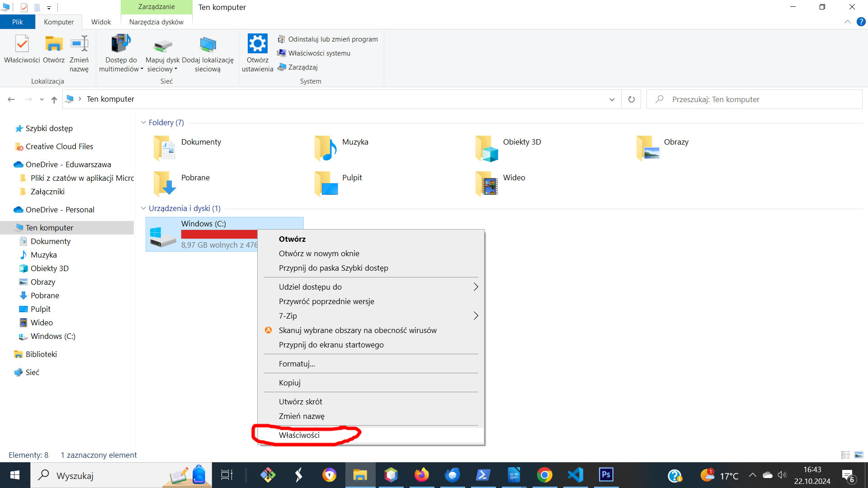
Task: Select Formatuj... in the context menu
Action: pyautogui.click(x=297, y=364)
